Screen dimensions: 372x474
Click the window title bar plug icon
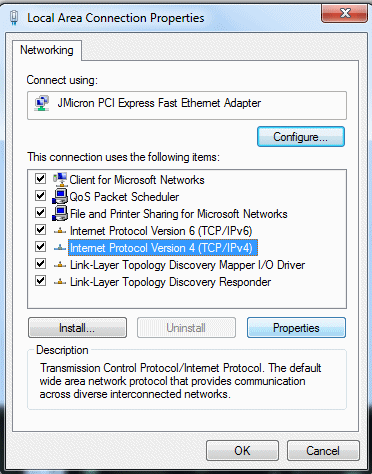(14, 18)
